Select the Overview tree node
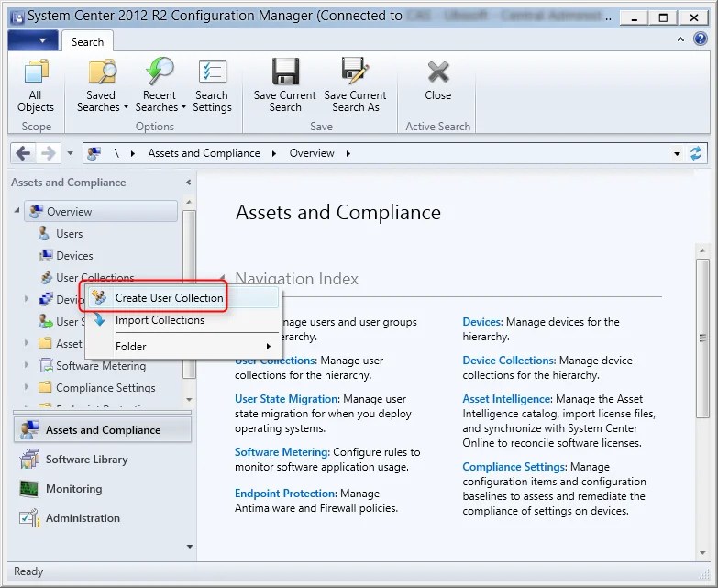 point(101,212)
